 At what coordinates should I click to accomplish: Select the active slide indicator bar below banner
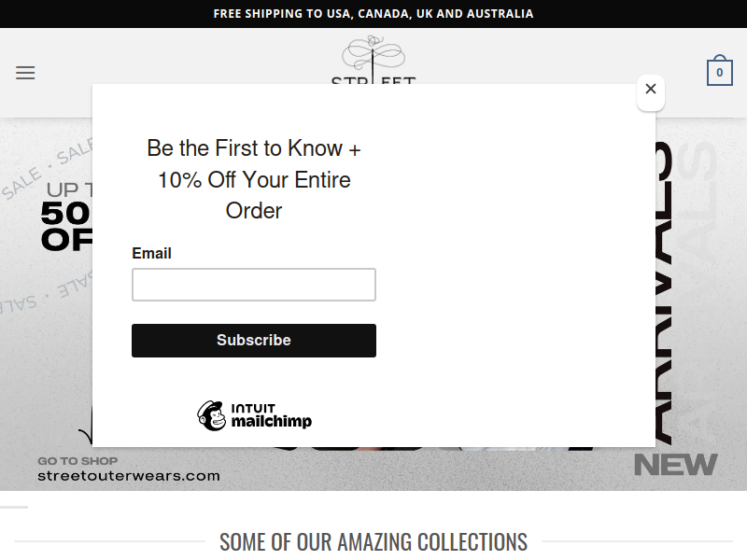pyautogui.click(x=14, y=507)
